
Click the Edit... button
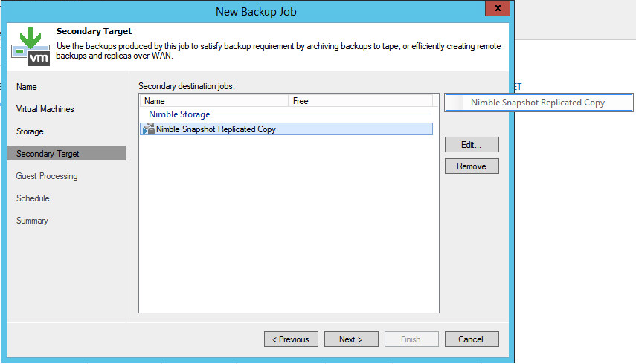click(x=472, y=145)
